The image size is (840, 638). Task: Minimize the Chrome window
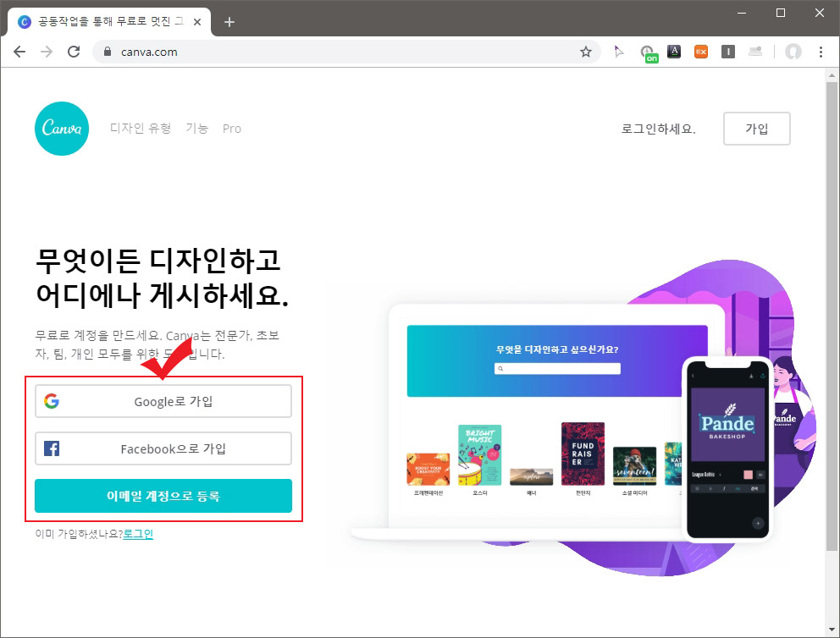point(742,13)
